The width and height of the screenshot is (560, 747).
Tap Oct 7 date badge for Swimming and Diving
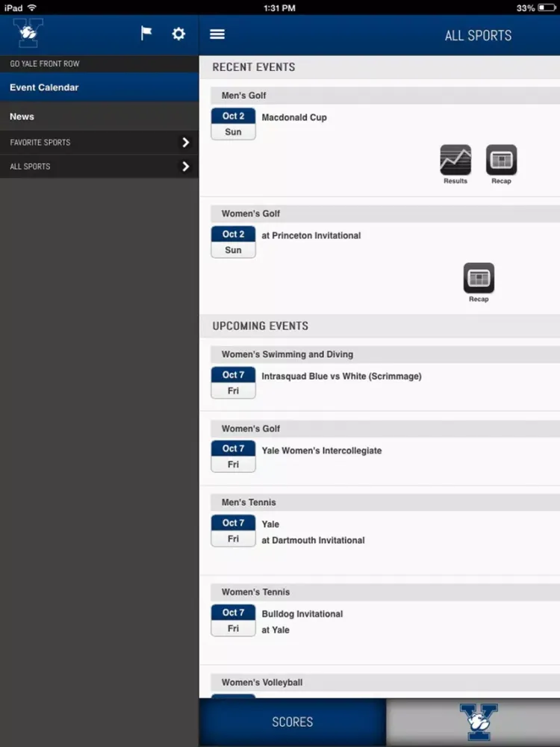233,382
